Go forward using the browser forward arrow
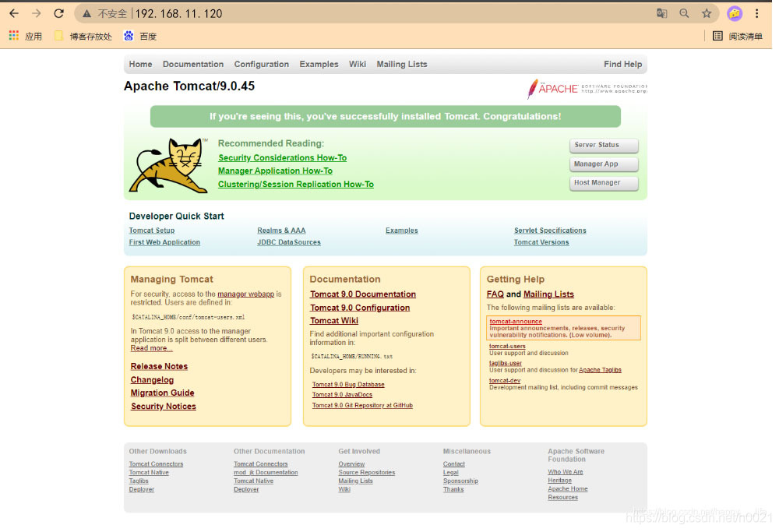 (37, 13)
